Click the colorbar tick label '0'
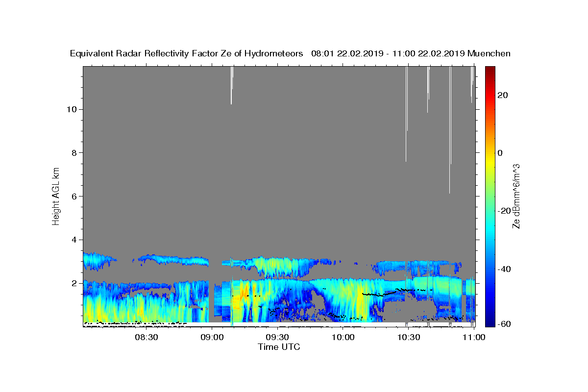 pyautogui.click(x=501, y=153)
